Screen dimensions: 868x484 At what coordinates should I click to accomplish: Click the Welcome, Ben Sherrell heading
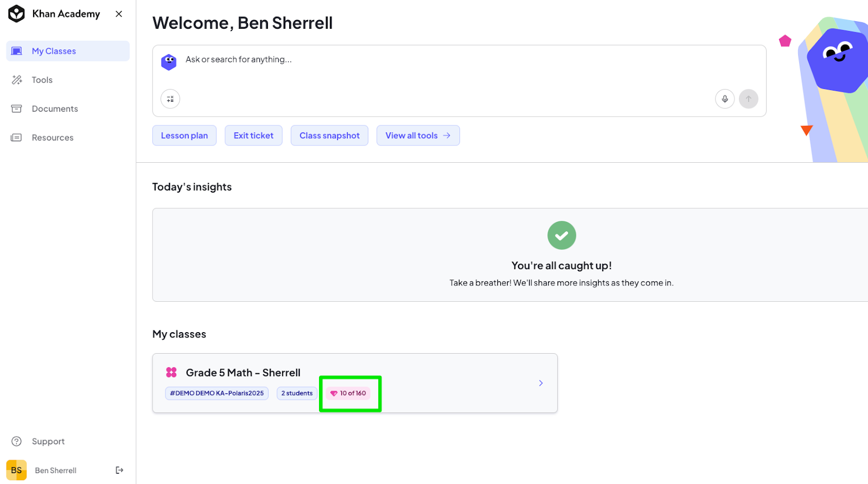[x=242, y=23]
